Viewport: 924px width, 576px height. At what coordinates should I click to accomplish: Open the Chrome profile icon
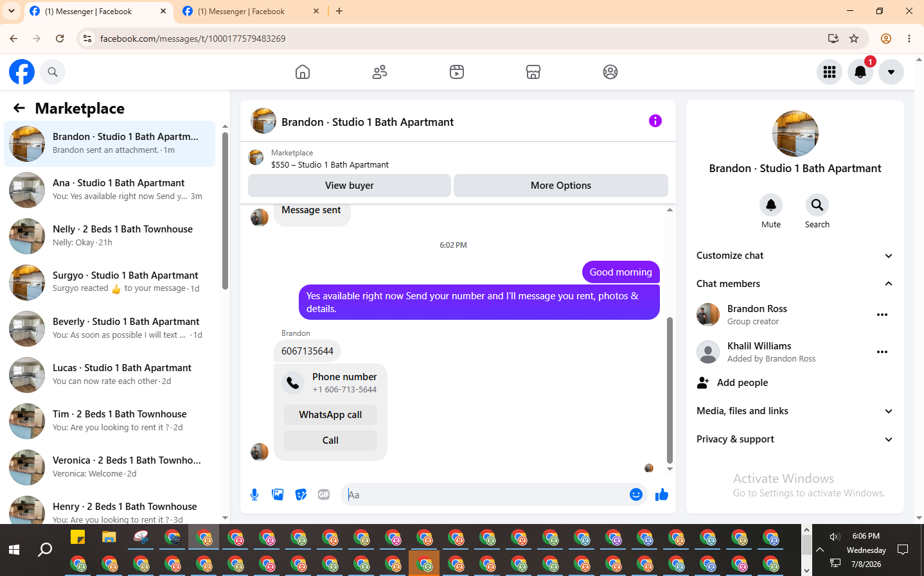point(886,39)
